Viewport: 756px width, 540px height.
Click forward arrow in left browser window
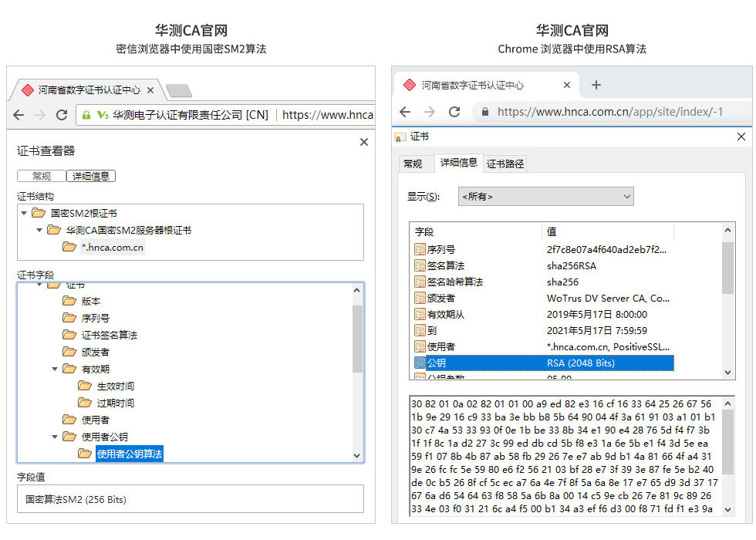coord(40,115)
